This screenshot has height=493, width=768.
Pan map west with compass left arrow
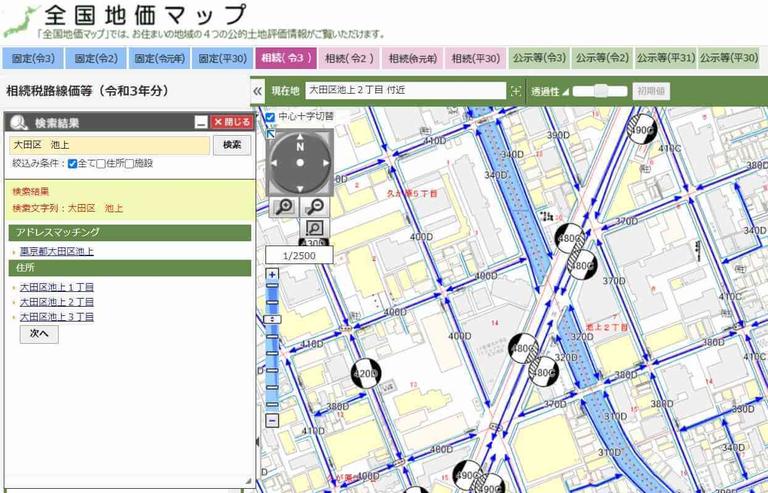click(274, 163)
